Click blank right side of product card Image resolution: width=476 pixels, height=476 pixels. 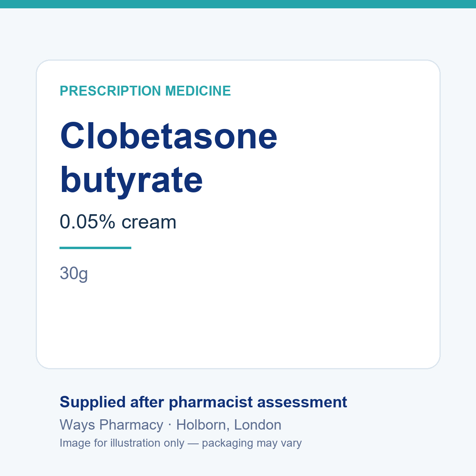[357, 214]
